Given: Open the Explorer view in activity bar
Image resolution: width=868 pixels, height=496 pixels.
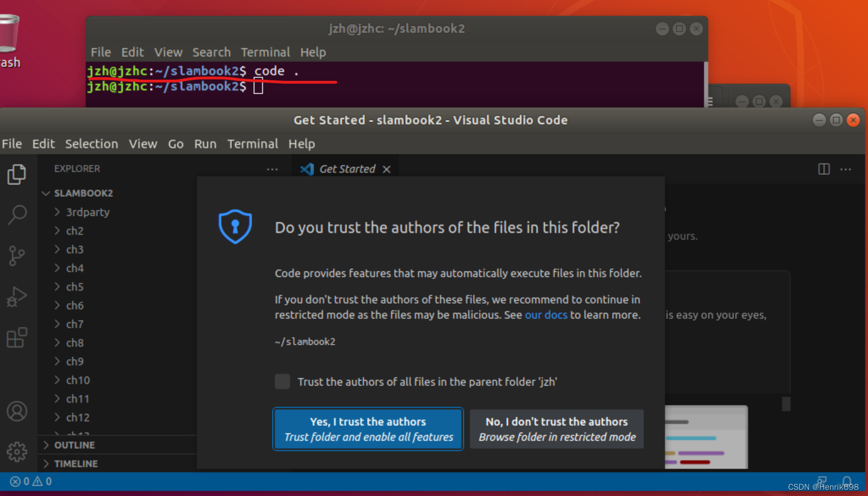Looking at the screenshot, I should coord(17,174).
